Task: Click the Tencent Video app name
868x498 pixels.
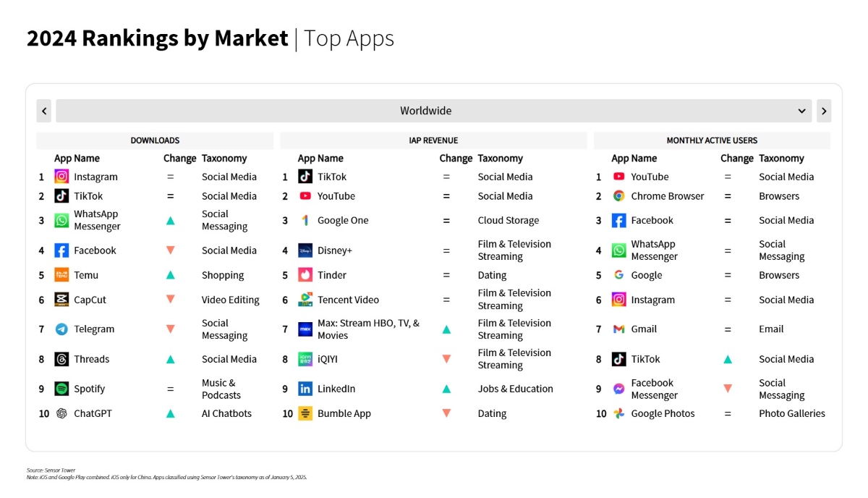Action: (348, 300)
